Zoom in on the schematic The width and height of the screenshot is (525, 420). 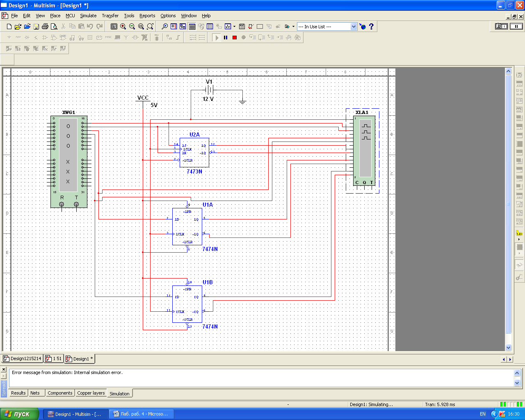tap(123, 26)
